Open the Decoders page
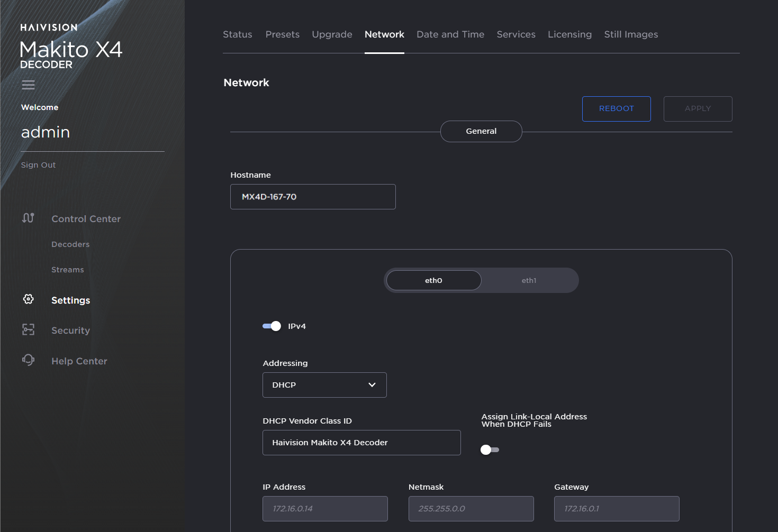 point(70,244)
